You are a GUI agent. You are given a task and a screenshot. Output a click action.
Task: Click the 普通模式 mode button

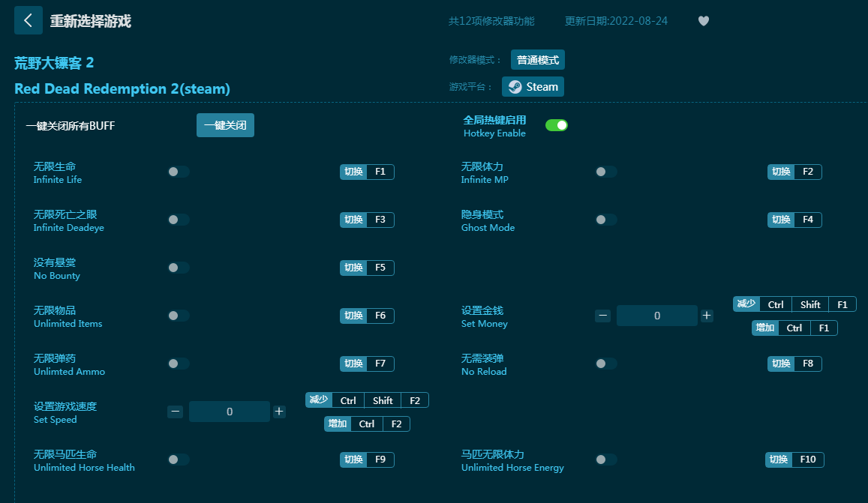537,60
